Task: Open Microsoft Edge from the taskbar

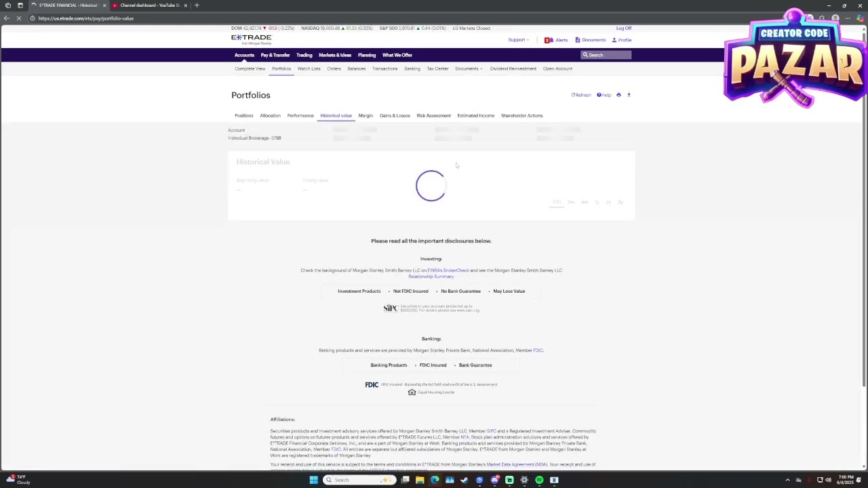Action: click(435, 480)
